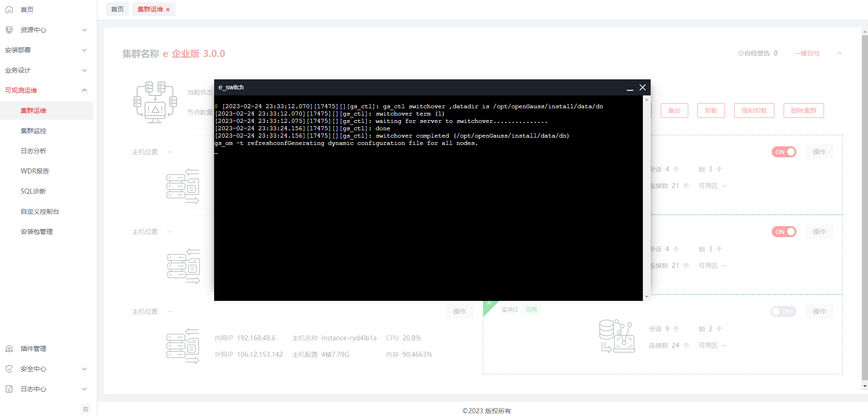The width and height of the screenshot is (868, 416).
Task: Click the home icon in the sidebar
Action: pos(9,10)
